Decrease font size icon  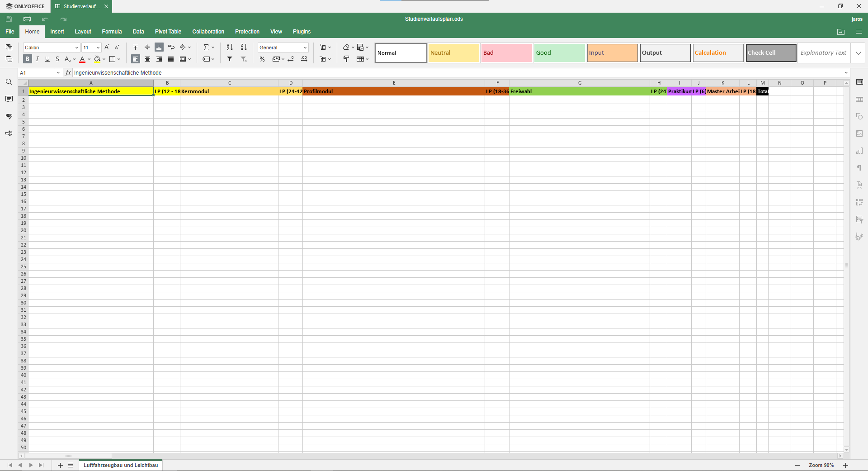click(x=117, y=47)
